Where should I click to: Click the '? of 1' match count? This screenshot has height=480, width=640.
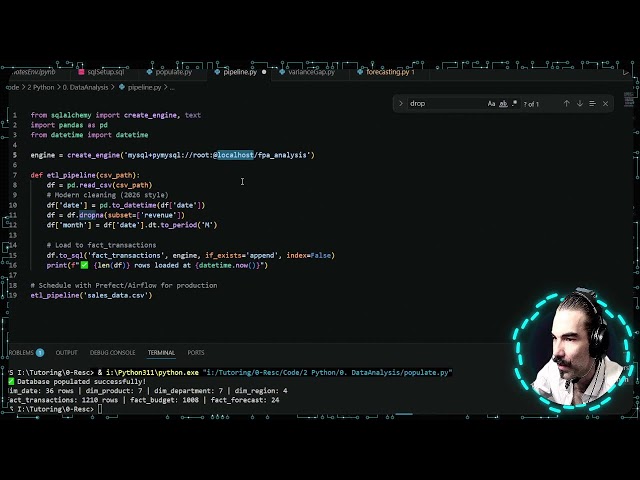pos(531,104)
